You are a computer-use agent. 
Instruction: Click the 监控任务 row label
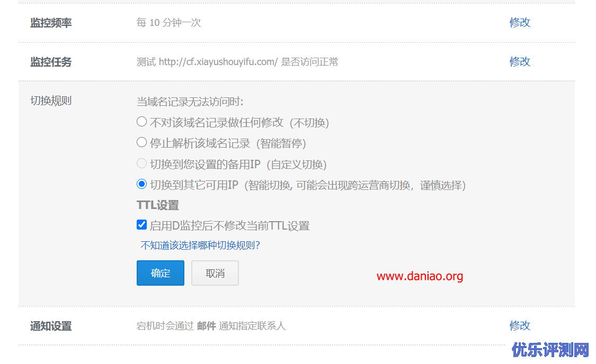(x=51, y=62)
